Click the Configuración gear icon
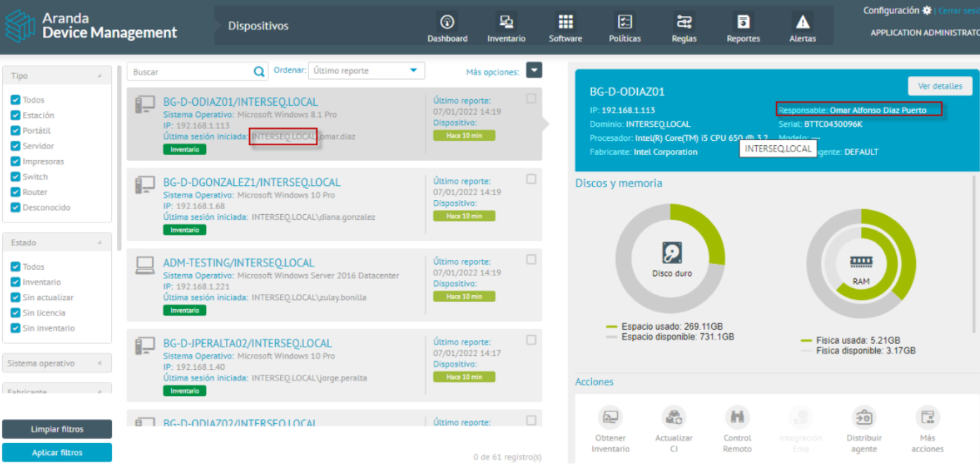This screenshot has height=467, width=980. [926, 11]
